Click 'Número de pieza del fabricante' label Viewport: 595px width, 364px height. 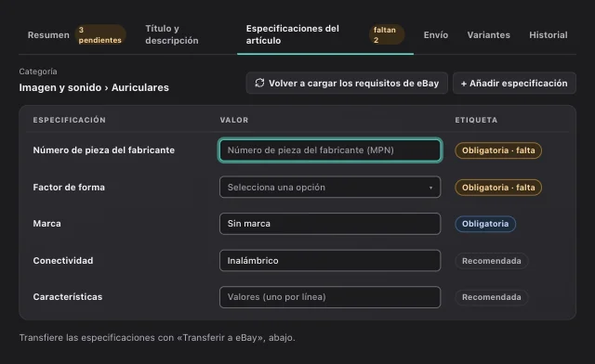[x=103, y=150]
